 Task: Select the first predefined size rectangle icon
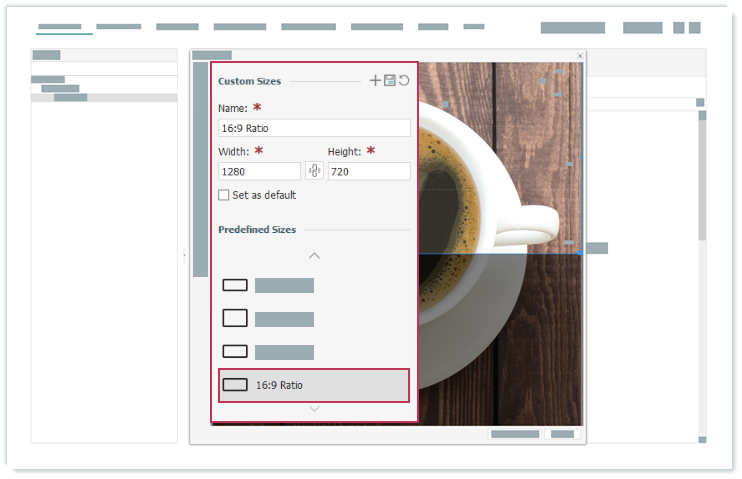coord(235,285)
